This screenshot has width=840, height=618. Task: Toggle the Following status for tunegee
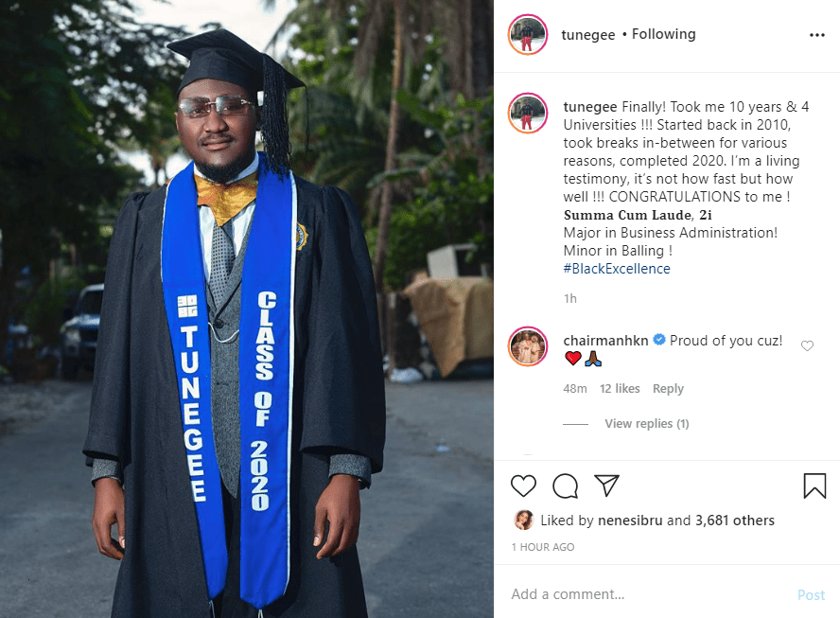[x=663, y=34]
